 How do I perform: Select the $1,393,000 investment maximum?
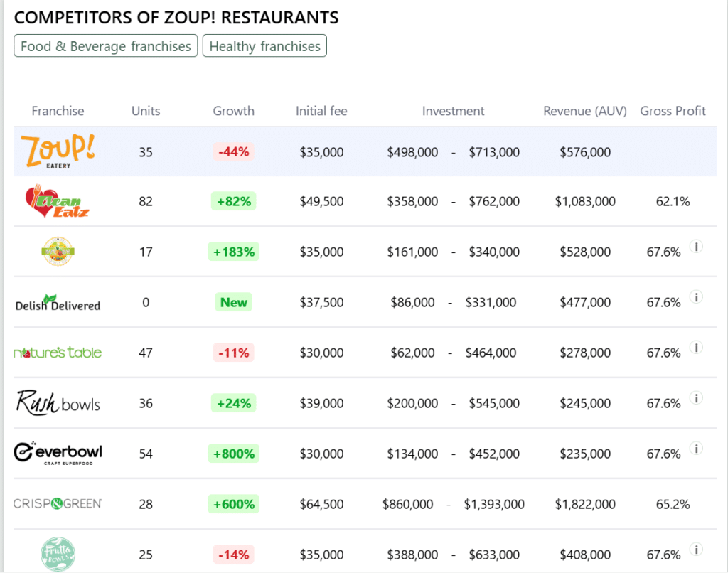(x=494, y=504)
